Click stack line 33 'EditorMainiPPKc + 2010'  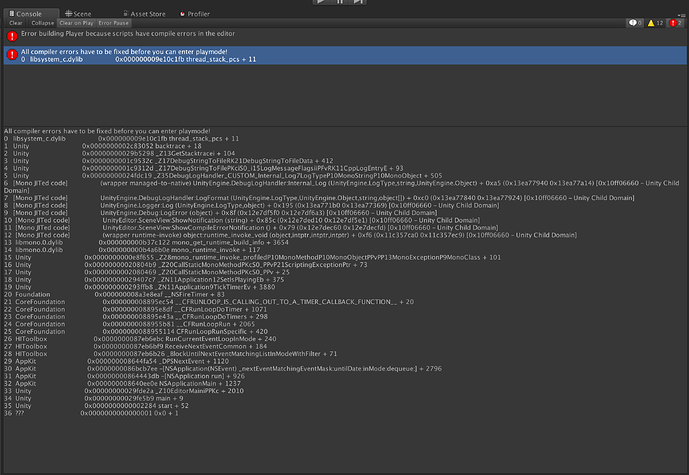tap(123, 391)
